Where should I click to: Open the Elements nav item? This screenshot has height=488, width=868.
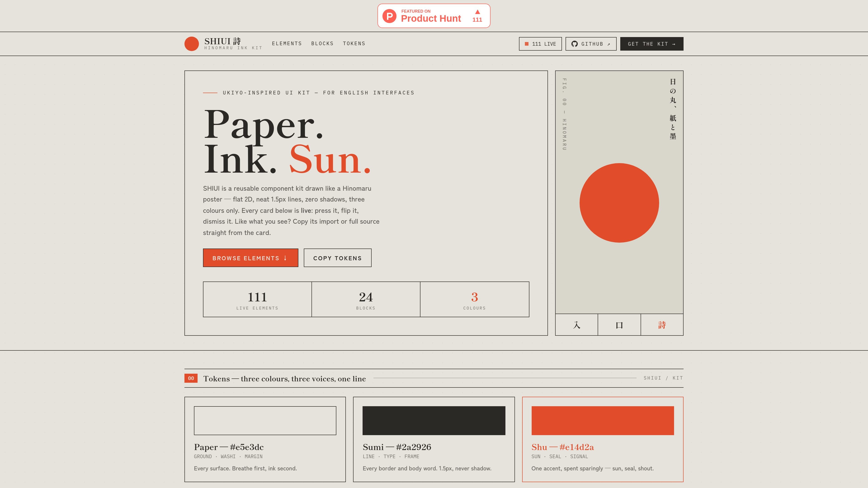pyautogui.click(x=287, y=43)
